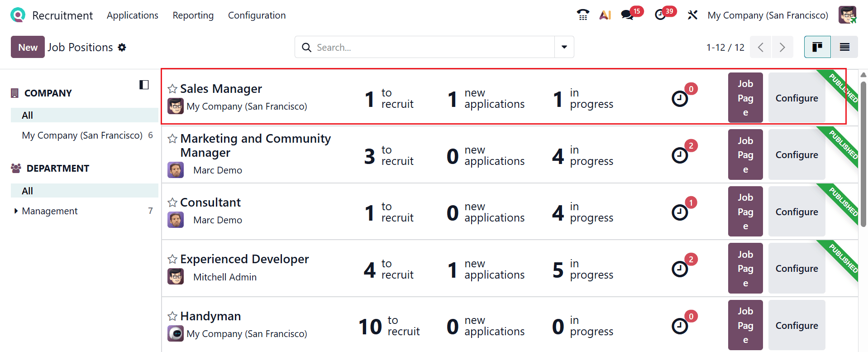Open Experienced Developer new applications count
The image size is (868, 352).
click(486, 269)
